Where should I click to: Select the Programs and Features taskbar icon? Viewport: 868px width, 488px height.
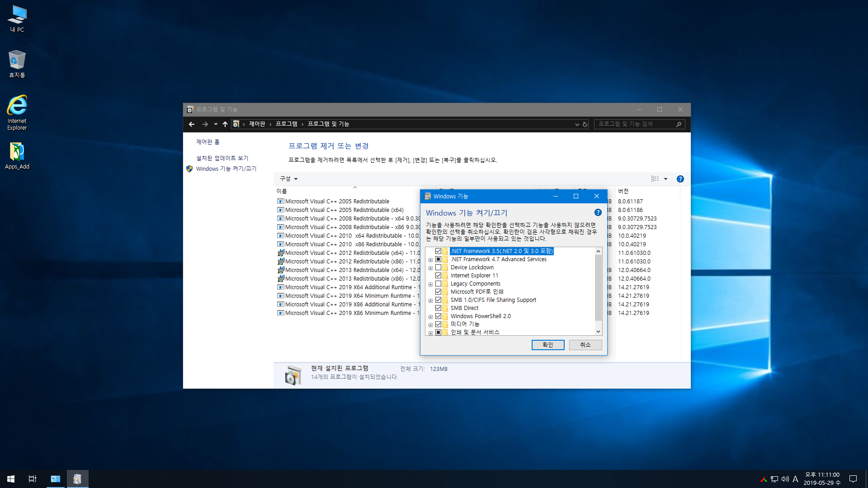point(77,479)
